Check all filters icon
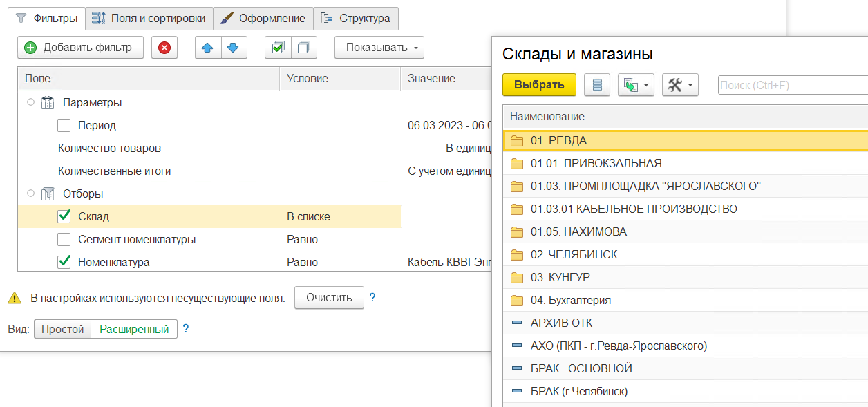This screenshot has width=868, height=407. 279,48
